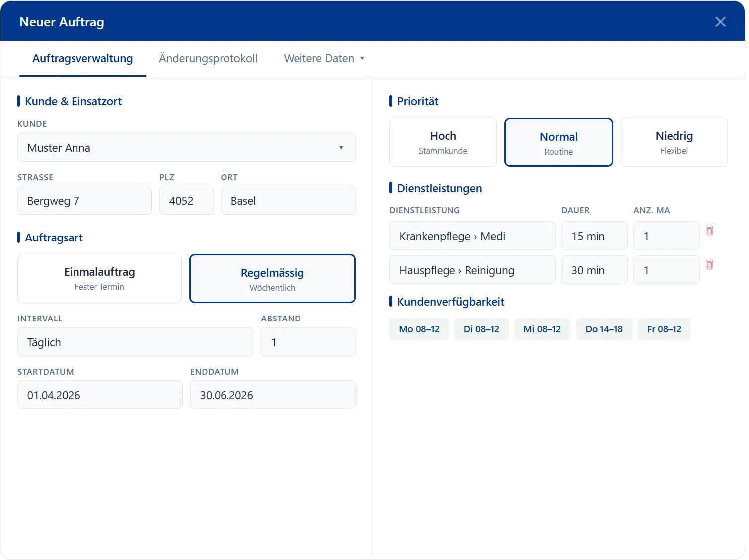Expand the Weitere Daten tab menu
The width and height of the screenshot is (749, 560).
coord(324,59)
